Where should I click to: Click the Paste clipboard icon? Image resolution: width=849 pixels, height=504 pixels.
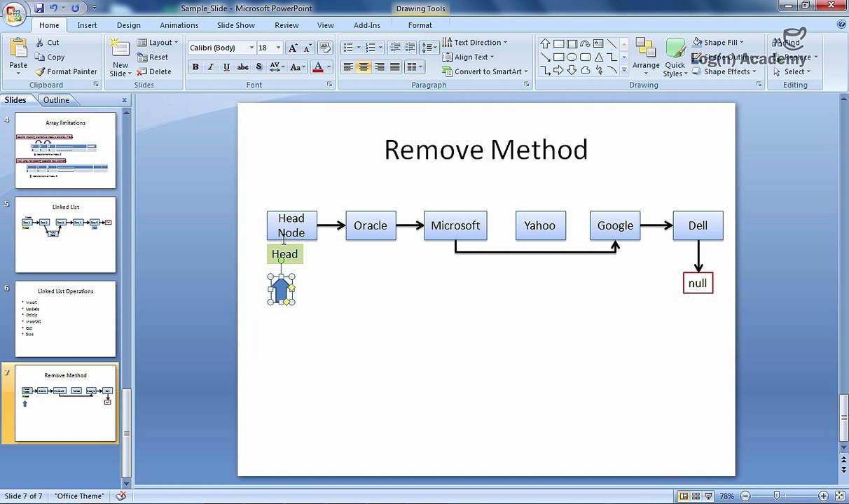18,49
